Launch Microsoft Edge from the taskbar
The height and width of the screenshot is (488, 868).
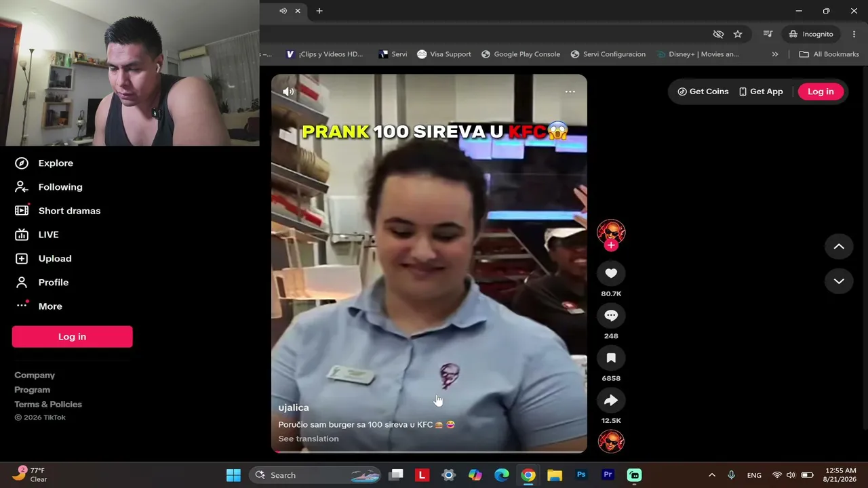click(502, 475)
